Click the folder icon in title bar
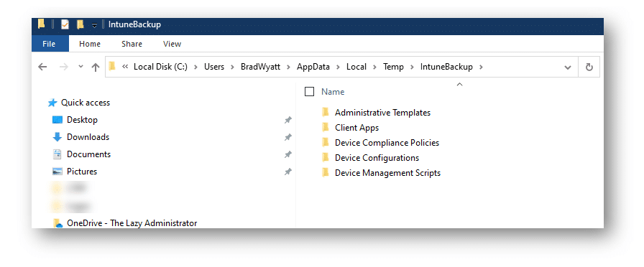 tap(41, 24)
